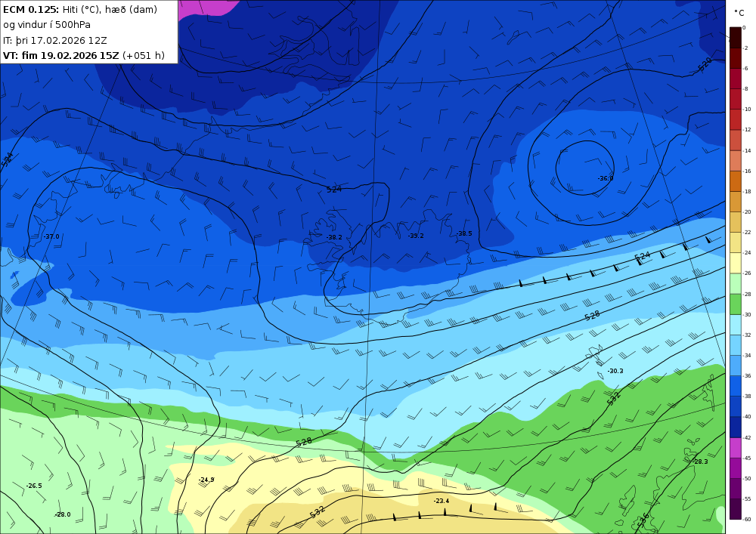
Task: Click the legend tick label -30
Action: tap(746, 314)
